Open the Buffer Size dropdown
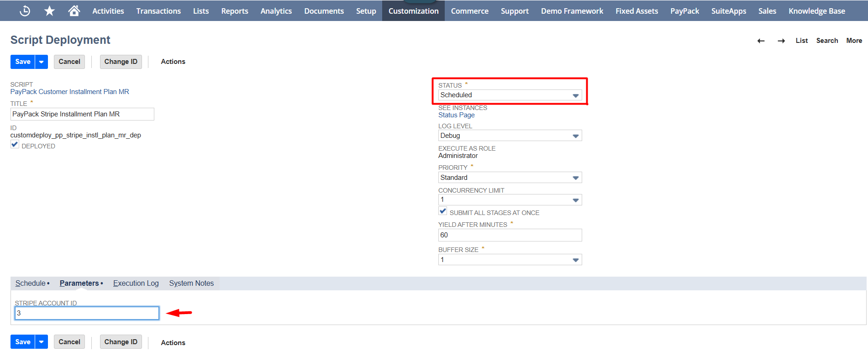Viewport: 868px width, 362px height. click(x=510, y=260)
